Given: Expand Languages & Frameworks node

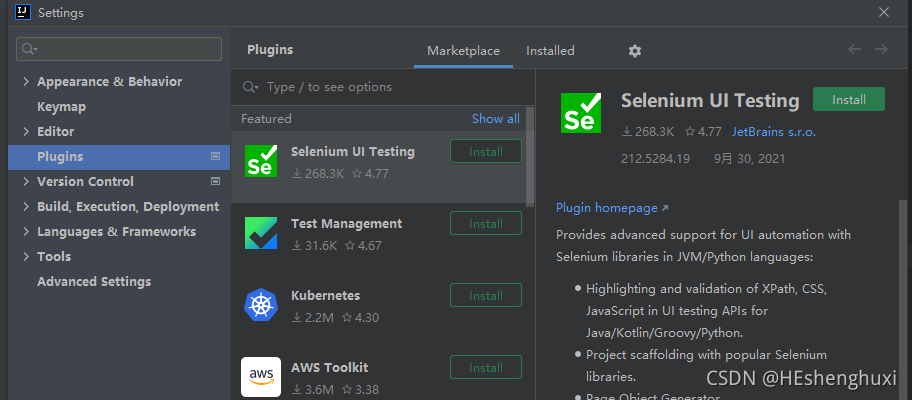Looking at the screenshot, I should click(x=26, y=231).
